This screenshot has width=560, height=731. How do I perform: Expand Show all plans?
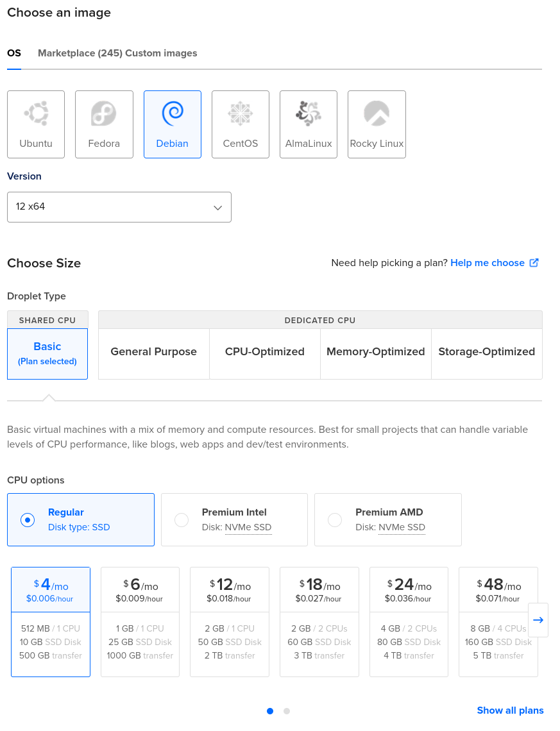(x=510, y=710)
